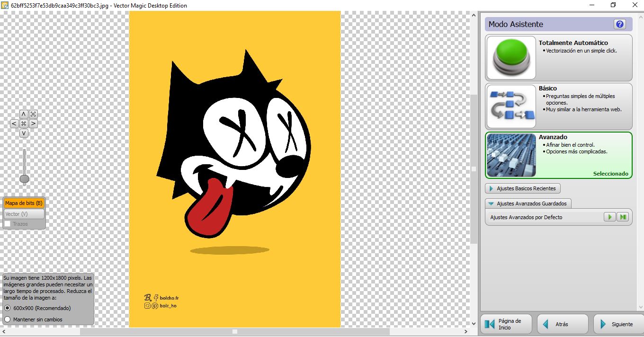Choose the Básico mode heading

548,88
